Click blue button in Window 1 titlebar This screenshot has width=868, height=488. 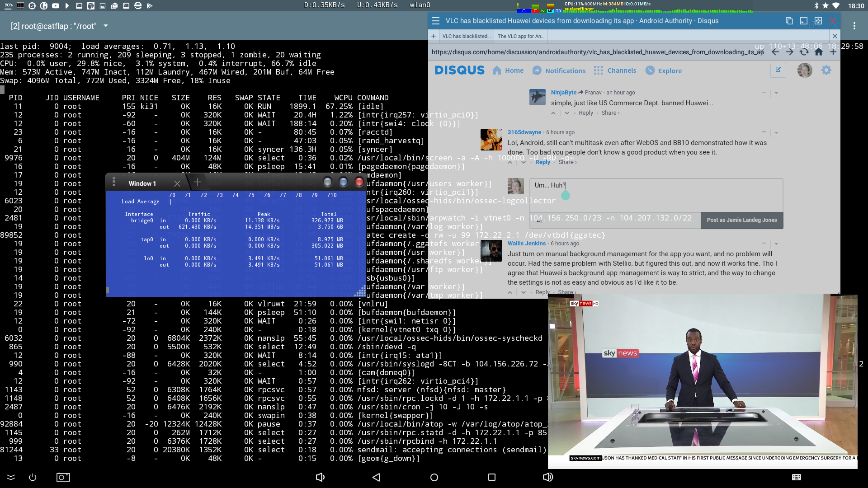[343, 182]
